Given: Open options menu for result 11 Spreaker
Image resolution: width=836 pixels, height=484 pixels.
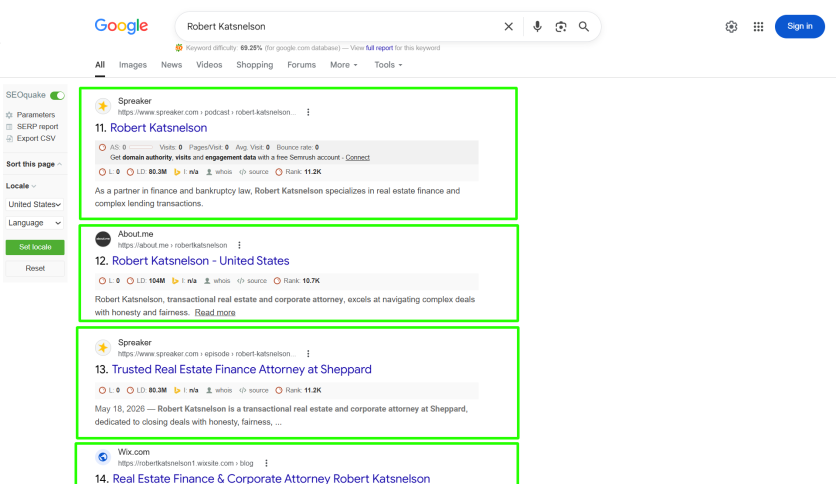Looking at the screenshot, I should point(308,112).
